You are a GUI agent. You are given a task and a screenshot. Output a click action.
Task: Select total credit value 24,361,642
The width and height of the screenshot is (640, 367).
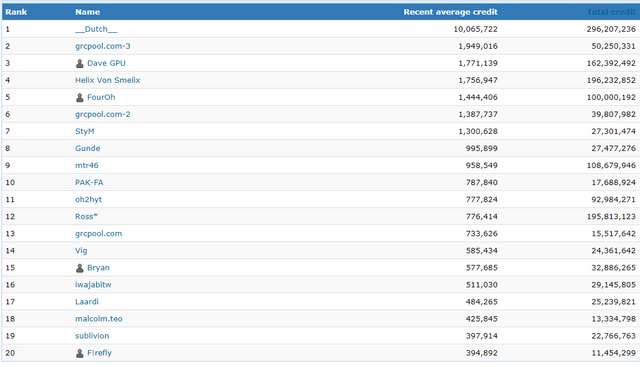tap(613, 251)
